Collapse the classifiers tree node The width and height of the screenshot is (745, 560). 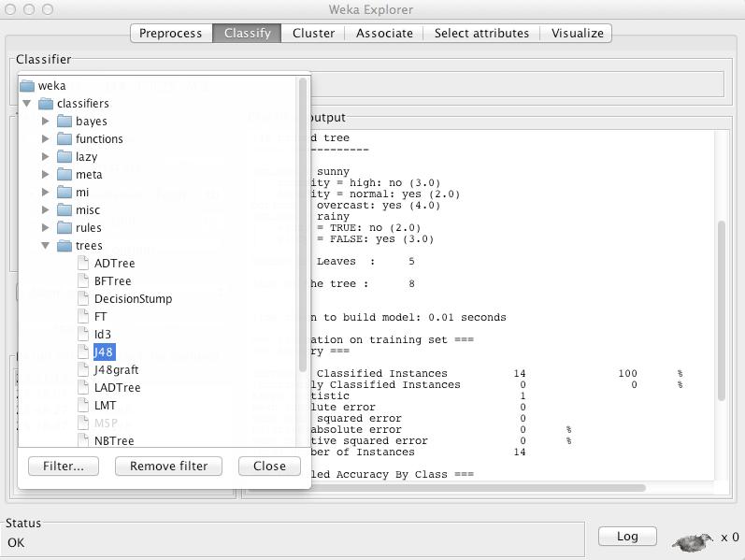[26, 103]
